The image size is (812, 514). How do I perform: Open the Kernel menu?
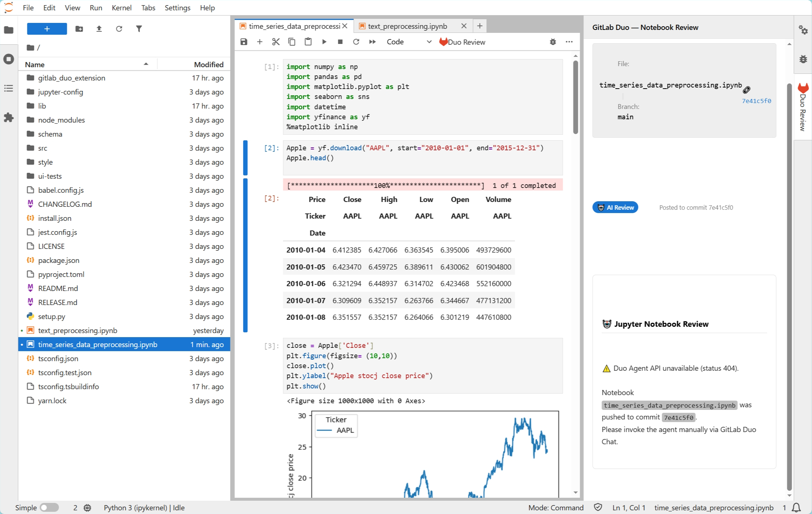(121, 8)
